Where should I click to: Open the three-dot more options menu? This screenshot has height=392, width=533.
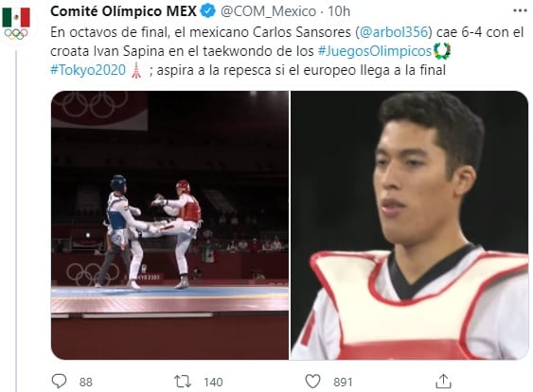520,11
